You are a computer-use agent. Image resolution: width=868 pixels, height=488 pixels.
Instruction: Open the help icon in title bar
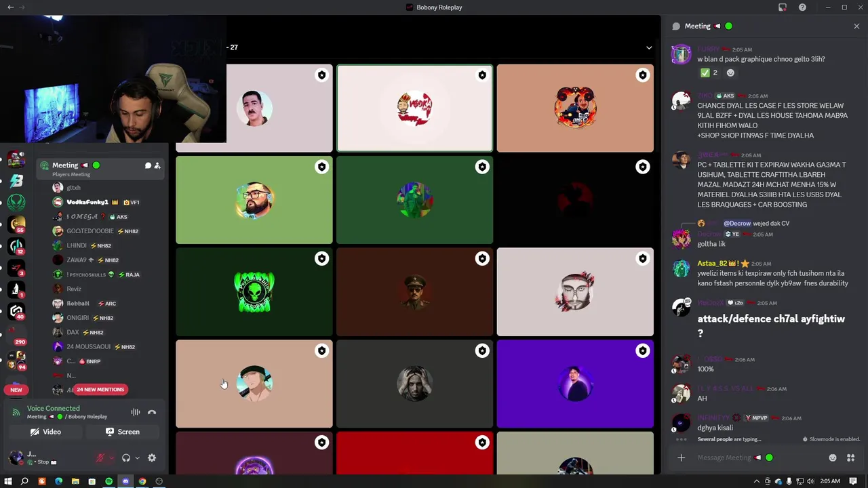[803, 7]
